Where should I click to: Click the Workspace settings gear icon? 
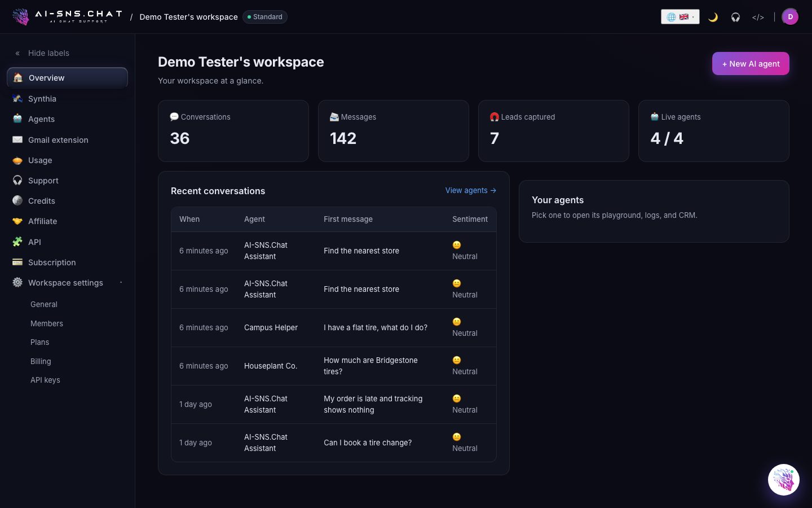point(17,283)
